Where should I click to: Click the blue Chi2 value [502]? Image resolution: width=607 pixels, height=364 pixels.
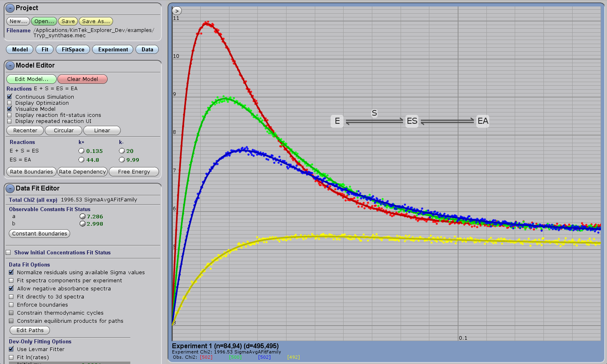264,357
